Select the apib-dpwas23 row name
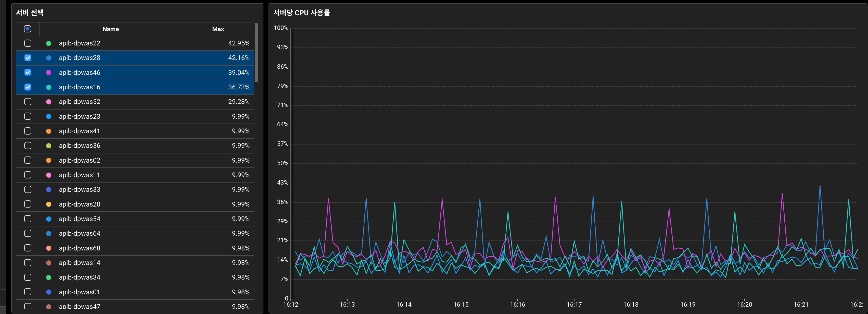This screenshot has height=314, width=868. 80,116
